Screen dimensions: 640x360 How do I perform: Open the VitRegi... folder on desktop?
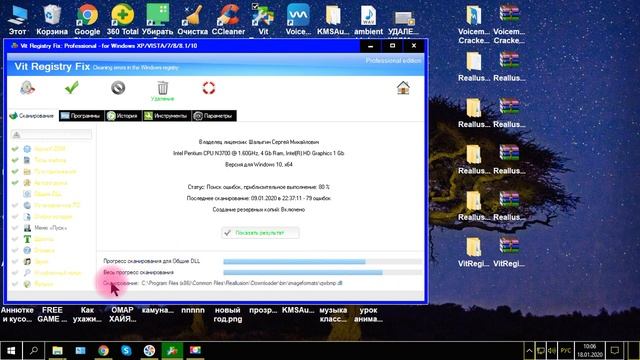tap(473, 252)
